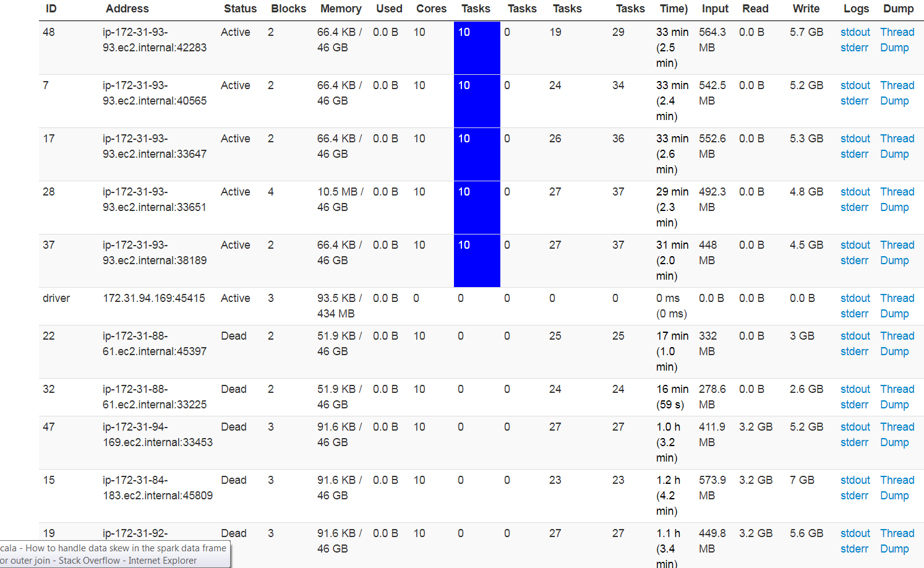The image size is (924, 568).
Task: Sort table by Cores column header
Action: (x=431, y=9)
